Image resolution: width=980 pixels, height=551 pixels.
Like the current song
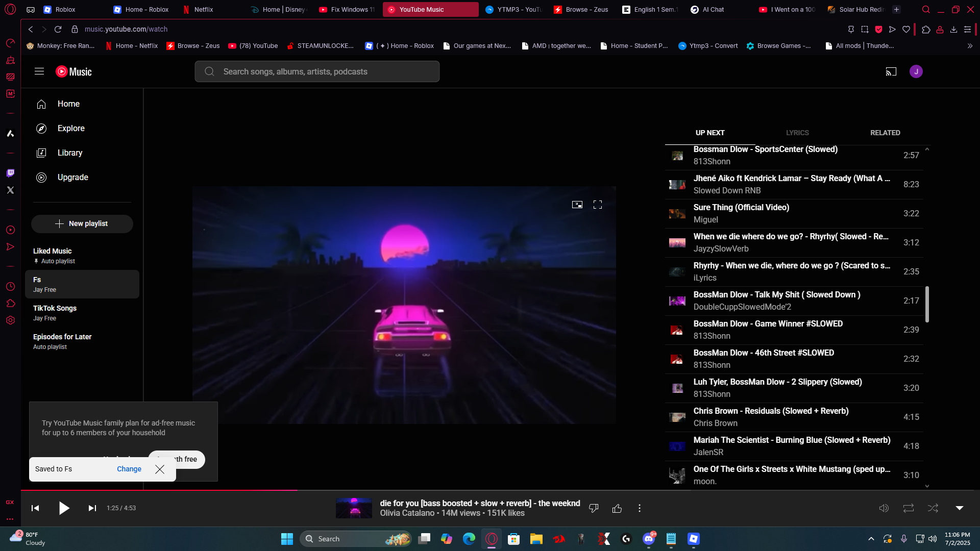pos(617,508)
